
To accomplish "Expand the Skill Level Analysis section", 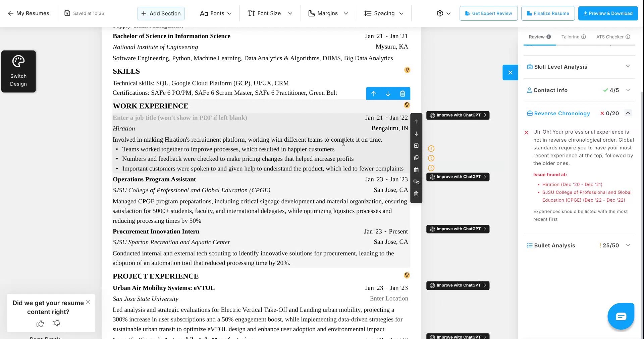I will pyautogui.click(x=628, y=67).
